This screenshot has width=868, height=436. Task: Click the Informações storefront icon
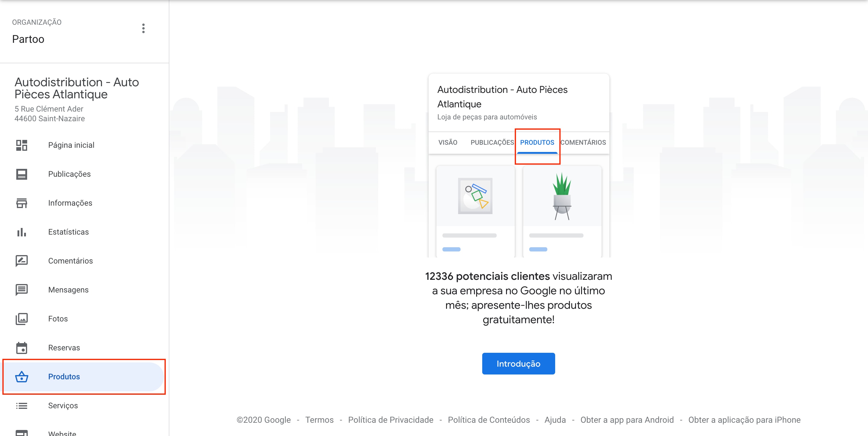[22, 203]
